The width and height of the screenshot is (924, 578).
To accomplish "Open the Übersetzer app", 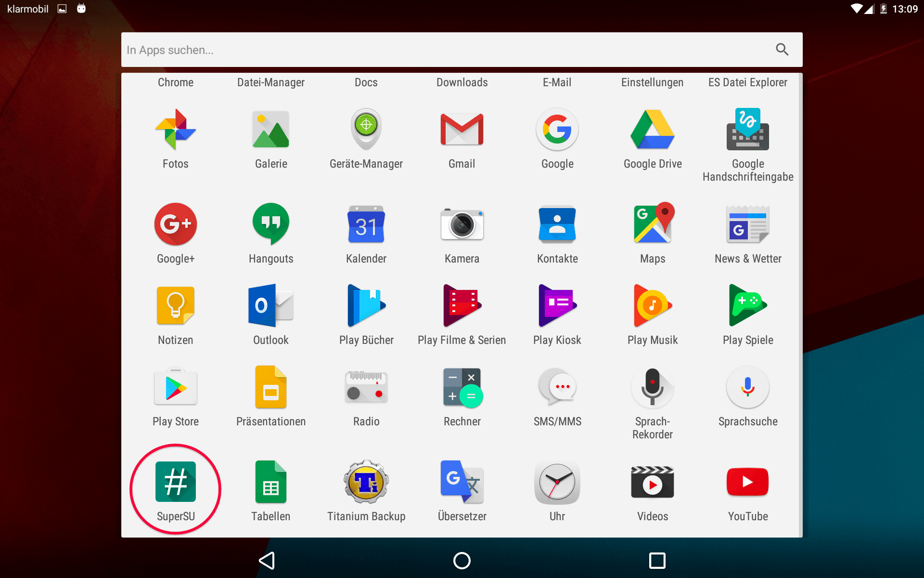I will (x=462, y=482).
